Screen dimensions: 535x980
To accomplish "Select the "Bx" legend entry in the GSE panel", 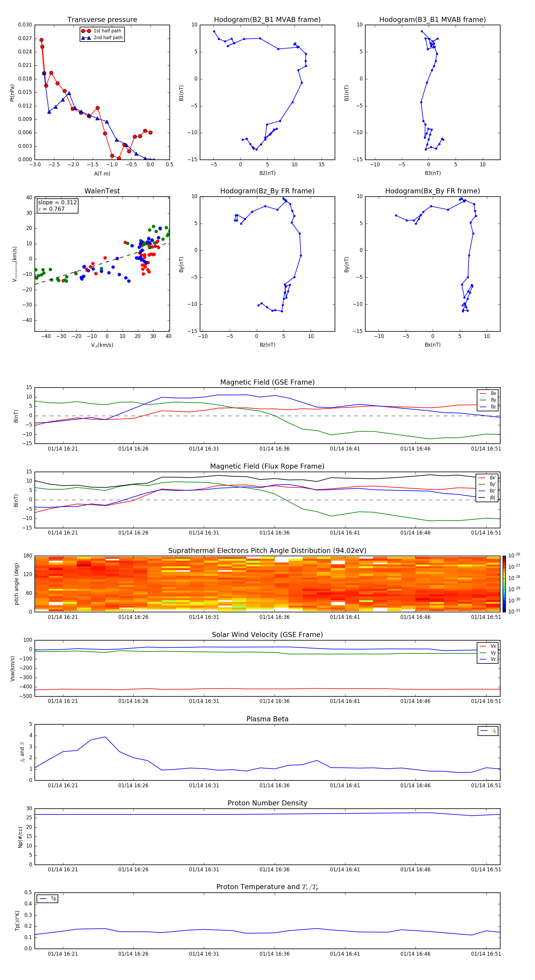I will click(488, 393).
